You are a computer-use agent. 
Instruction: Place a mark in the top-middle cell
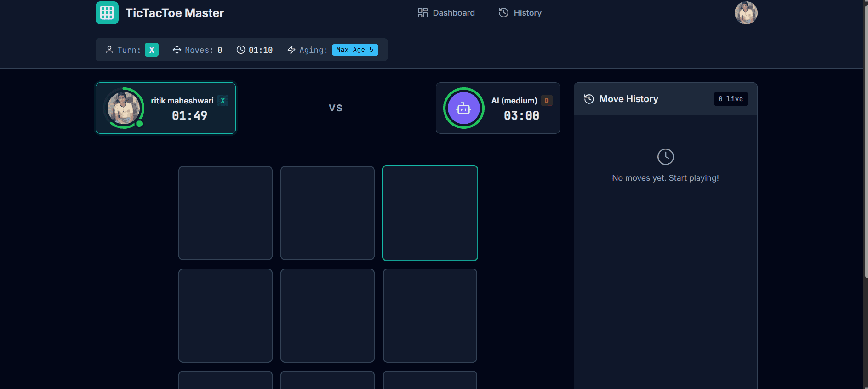pyautogui.click(x=327, y=213)
